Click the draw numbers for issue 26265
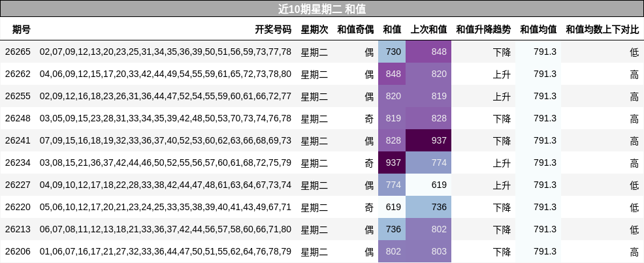Screen dimensions: 644x263 point(165,52)
